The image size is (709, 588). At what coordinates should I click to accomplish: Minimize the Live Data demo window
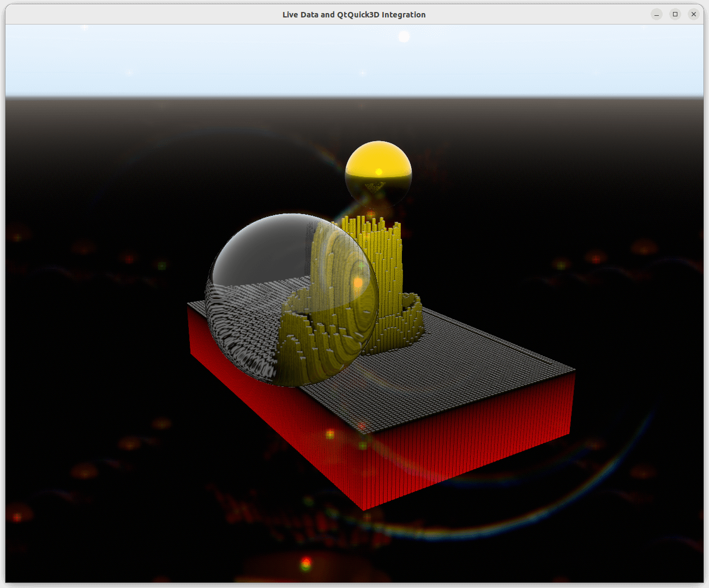[x=656, y=14]
